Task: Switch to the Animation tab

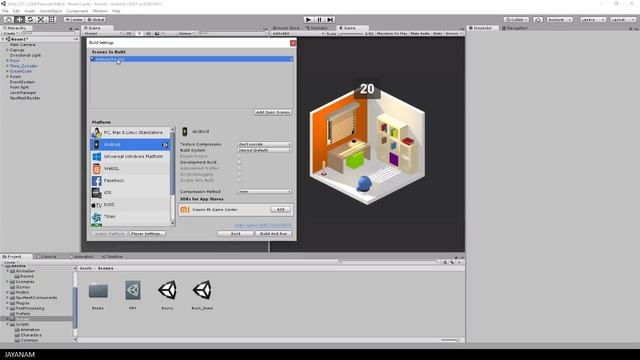Action: [82, 257]
